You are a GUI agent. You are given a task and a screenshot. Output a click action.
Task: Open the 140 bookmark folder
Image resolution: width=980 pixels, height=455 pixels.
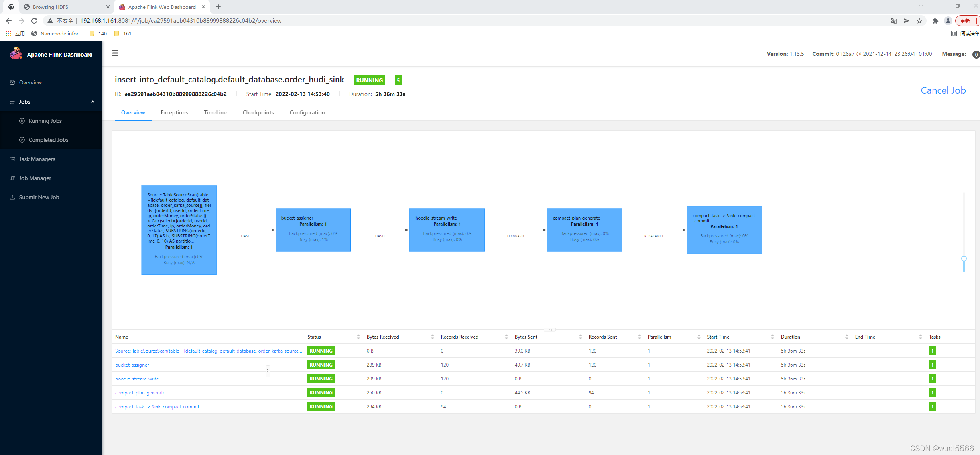(x=98, y=33)
